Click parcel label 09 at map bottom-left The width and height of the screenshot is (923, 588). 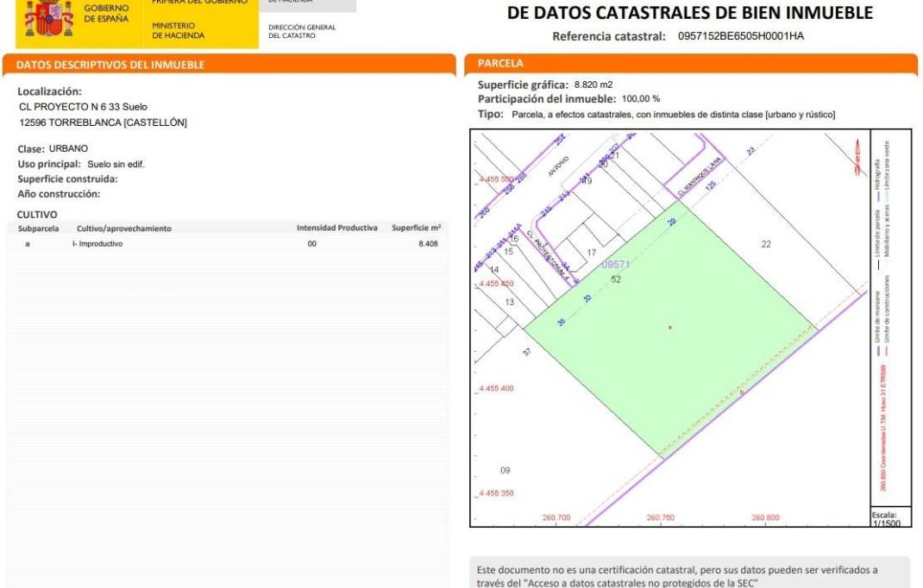(x=505, y=471)
